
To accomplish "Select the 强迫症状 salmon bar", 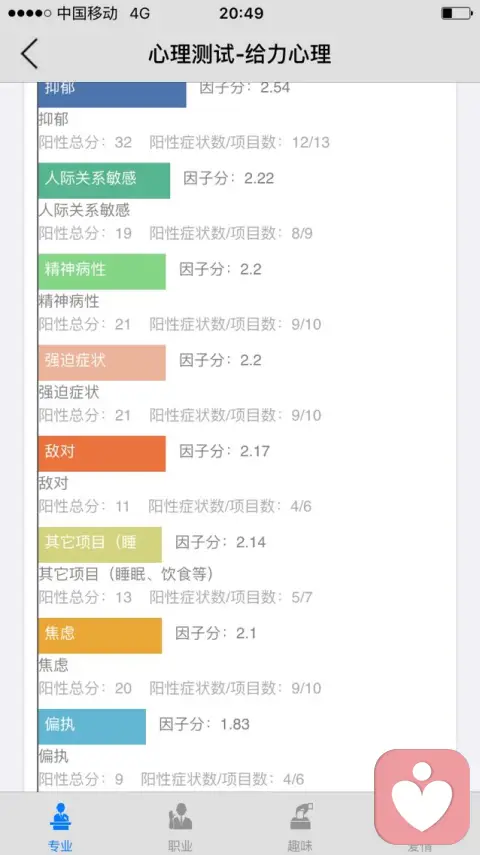I will [x=102, y=363].
